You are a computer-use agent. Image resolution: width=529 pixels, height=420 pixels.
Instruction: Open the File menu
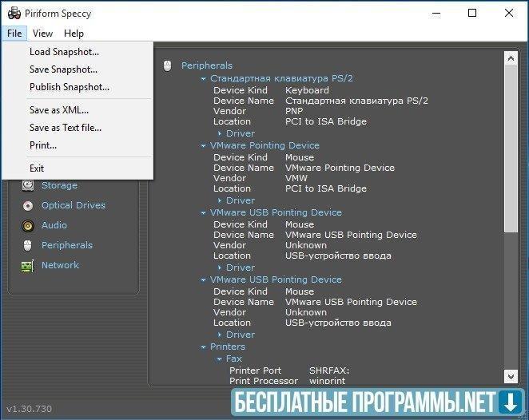tap(14, 34)
